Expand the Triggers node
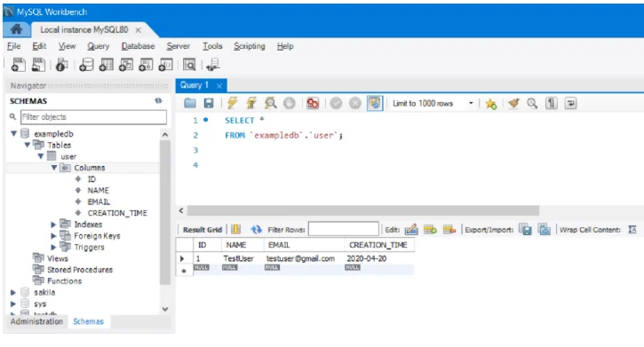This screenshot has height=347, width=644. pyautogui.click(x=53, y=248)
